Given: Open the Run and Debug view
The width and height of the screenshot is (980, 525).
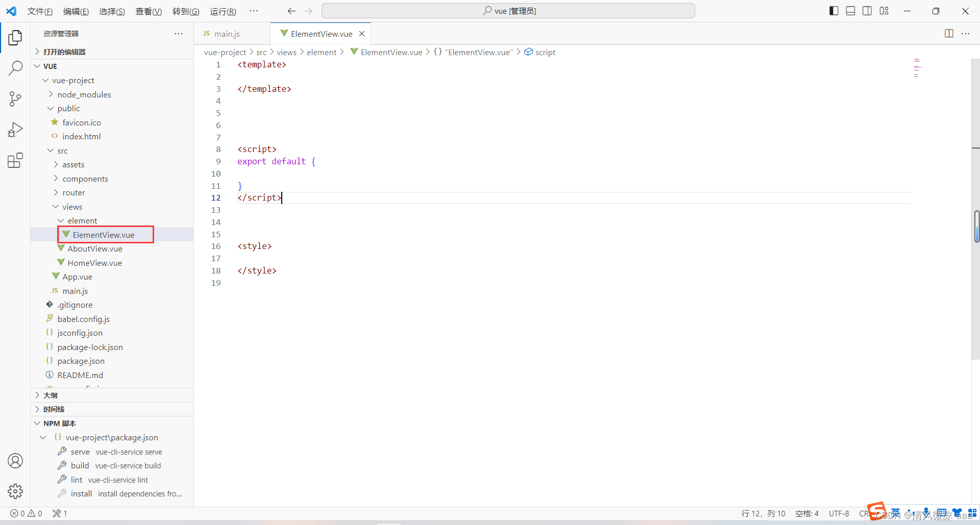Looking at the screenshot, I should click(x=15, y=130).
